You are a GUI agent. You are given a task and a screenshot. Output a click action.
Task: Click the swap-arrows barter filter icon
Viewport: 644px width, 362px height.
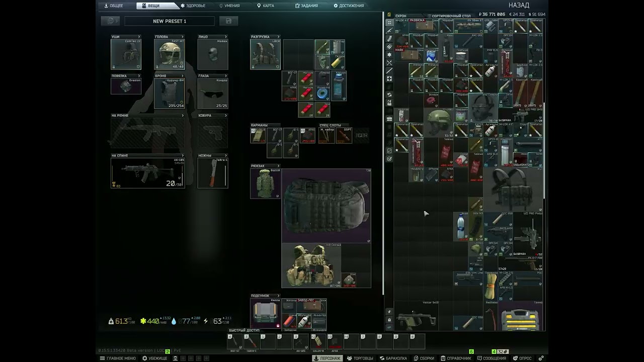389,95
